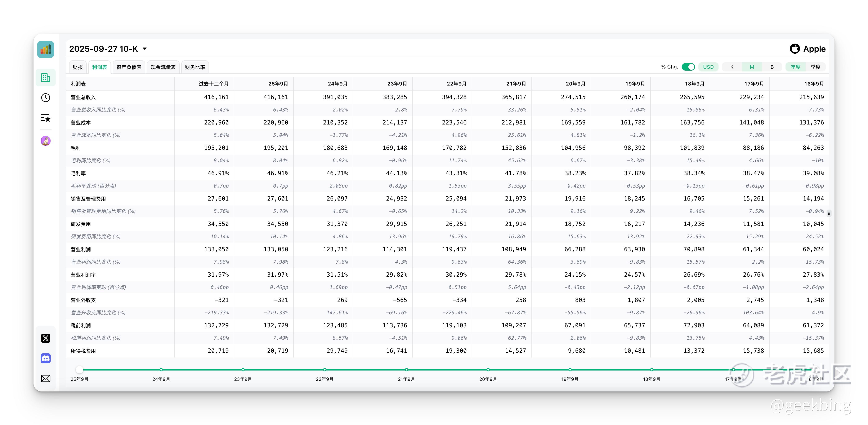
Task: Click the purple user avatar icon
Action: [45, 141]
